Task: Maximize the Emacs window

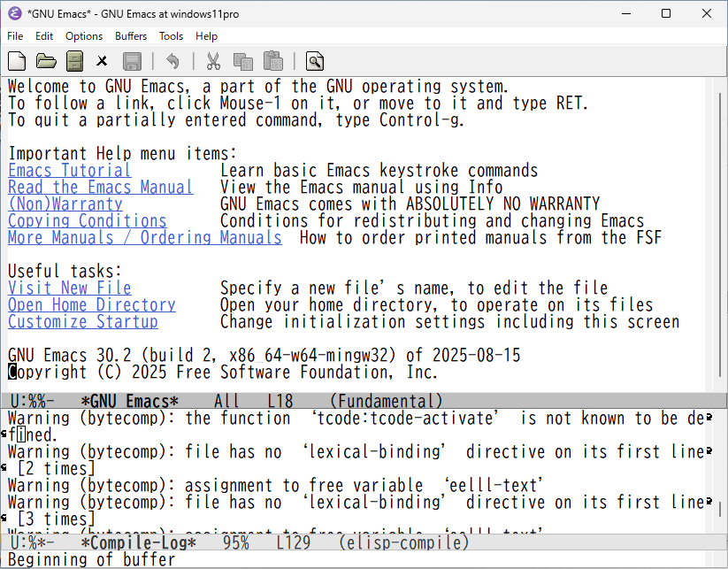Action: point(666,13)
